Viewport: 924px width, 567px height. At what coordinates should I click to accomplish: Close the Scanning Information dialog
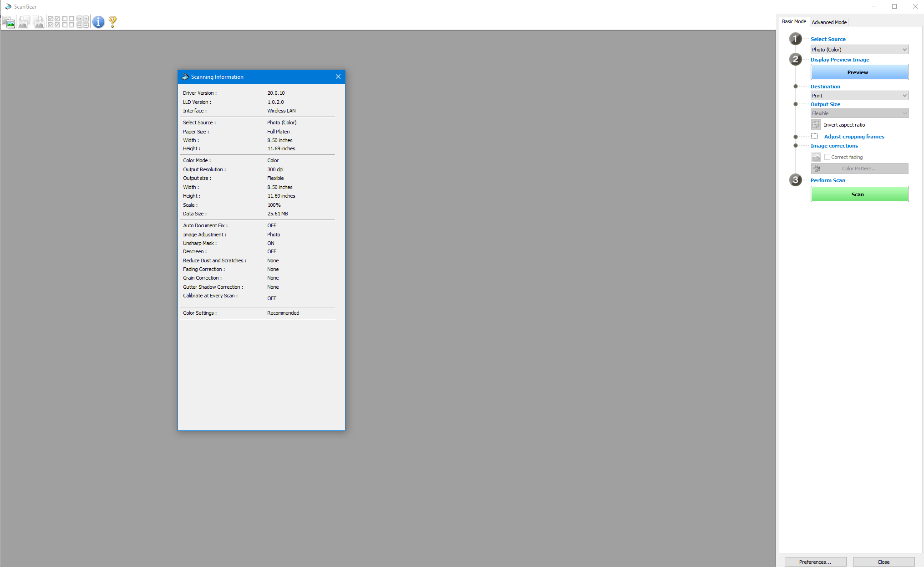click(338, 77)
